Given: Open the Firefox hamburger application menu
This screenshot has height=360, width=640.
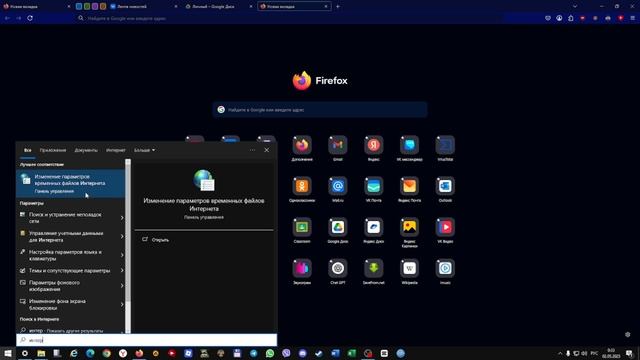Looking at the screenshot, I should [x=632, y=18].
